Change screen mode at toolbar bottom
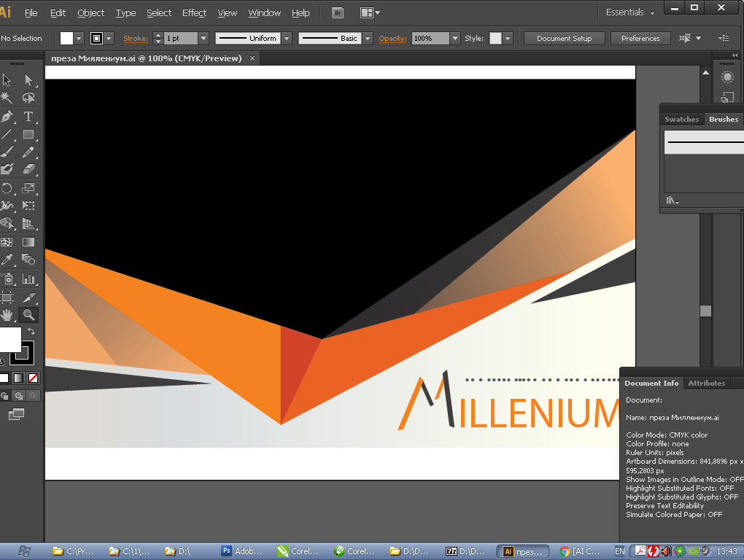Screen dimensions: 744x560 [x=16, y=414]
